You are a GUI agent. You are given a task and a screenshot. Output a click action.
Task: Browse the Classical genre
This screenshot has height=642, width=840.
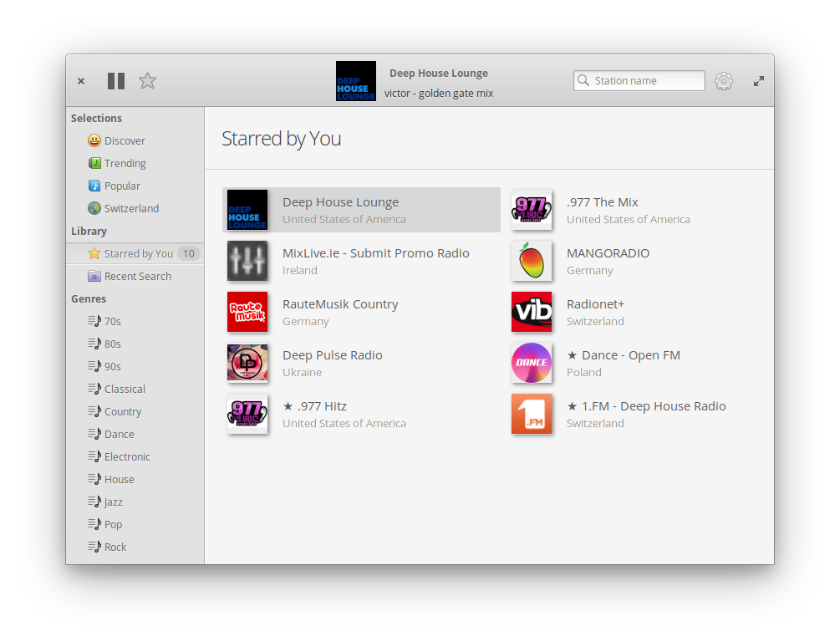pyautogui.click(x=135, y=389)
